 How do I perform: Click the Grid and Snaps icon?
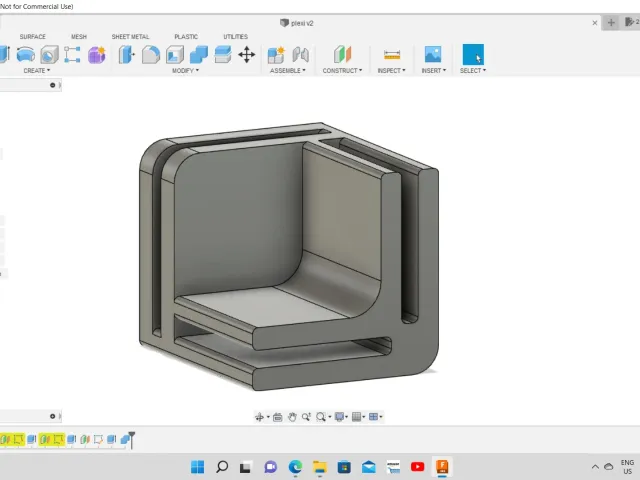(x=356, y=417)
